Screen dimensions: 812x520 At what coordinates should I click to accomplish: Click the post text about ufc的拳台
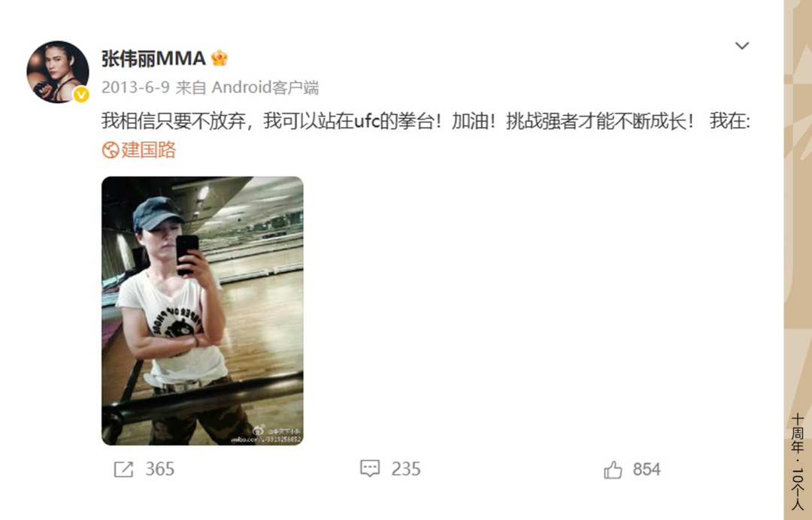(426, 122)
